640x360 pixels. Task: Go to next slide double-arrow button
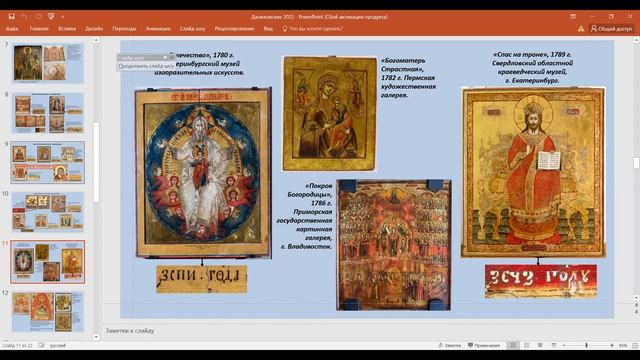pyautogui.click(x=636, y=312)
